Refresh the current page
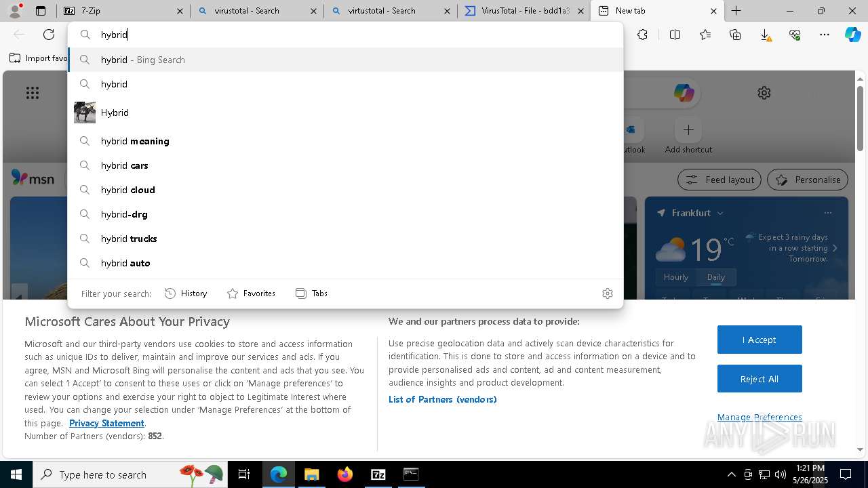 [49, 35]
